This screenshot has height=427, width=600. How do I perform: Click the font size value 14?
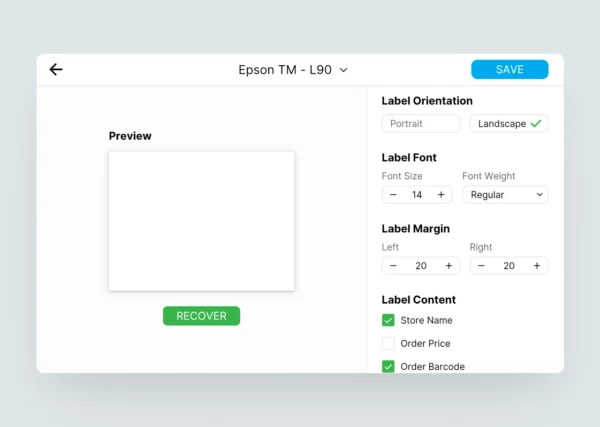(417, 195)
